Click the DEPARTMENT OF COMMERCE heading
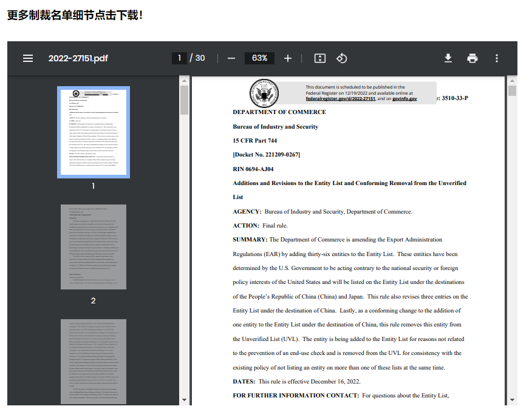 click(x=279, y=112)
